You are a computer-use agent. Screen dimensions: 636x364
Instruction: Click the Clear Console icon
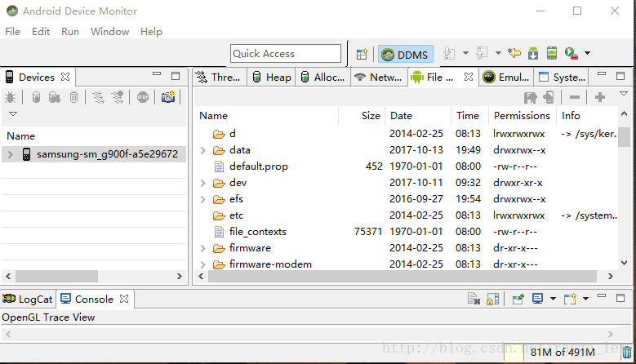coord(474,300)
